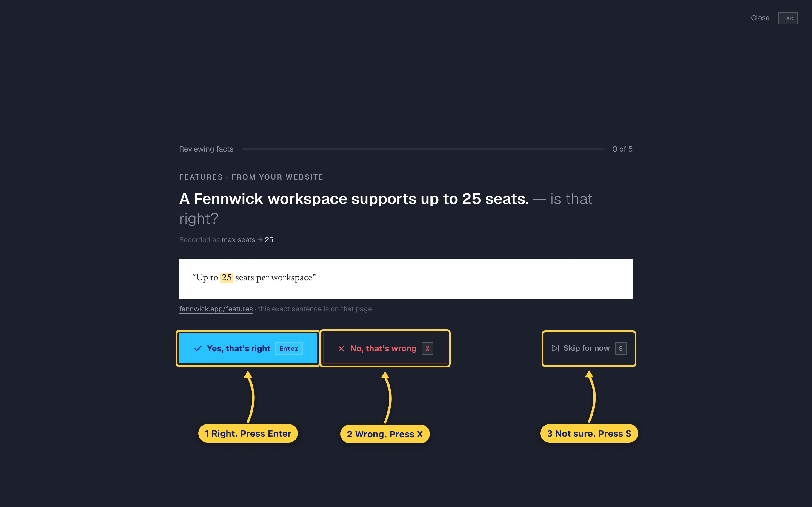Confirm with Yes, that's right

coord(248,348)
